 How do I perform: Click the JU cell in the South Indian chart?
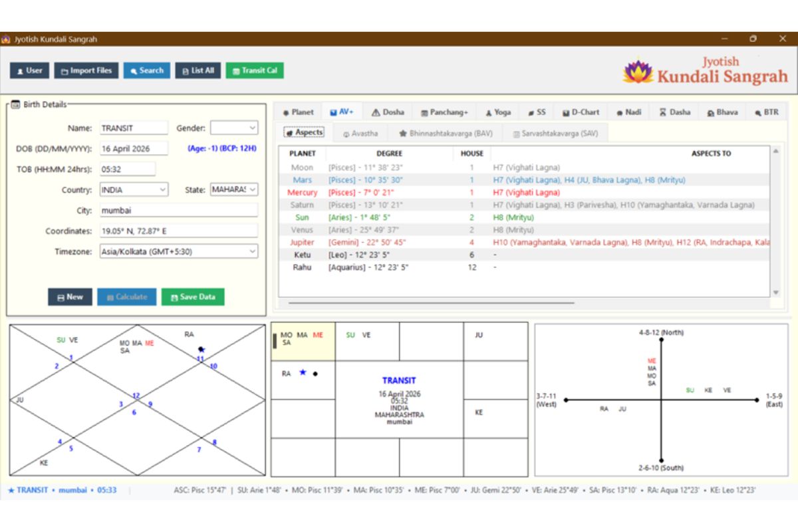[495, 342]
